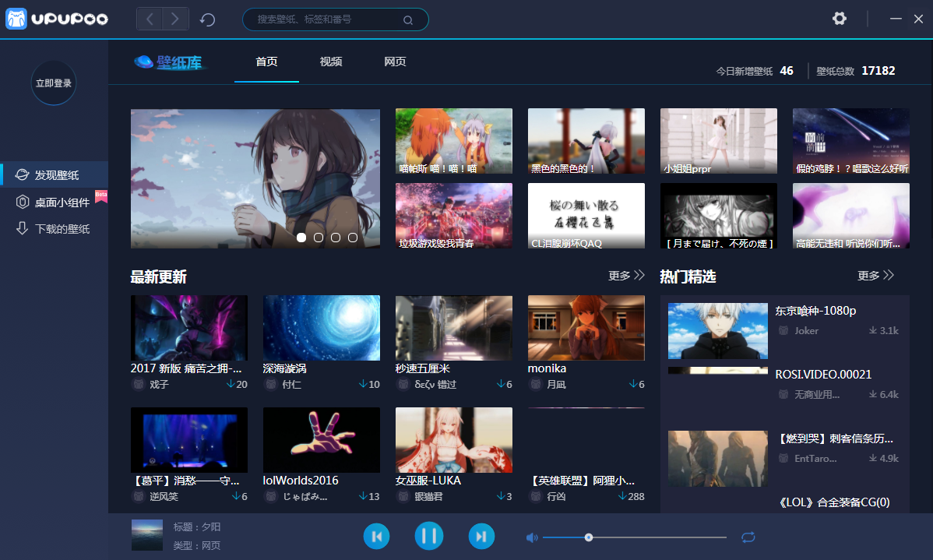Switch to the 网页 tab

[x=395, y=62]
